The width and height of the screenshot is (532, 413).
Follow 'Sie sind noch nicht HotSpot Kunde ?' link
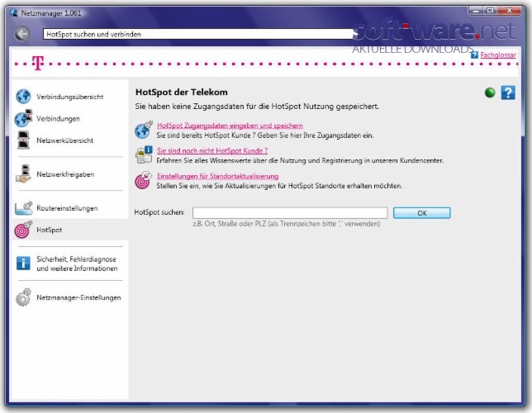212,150
